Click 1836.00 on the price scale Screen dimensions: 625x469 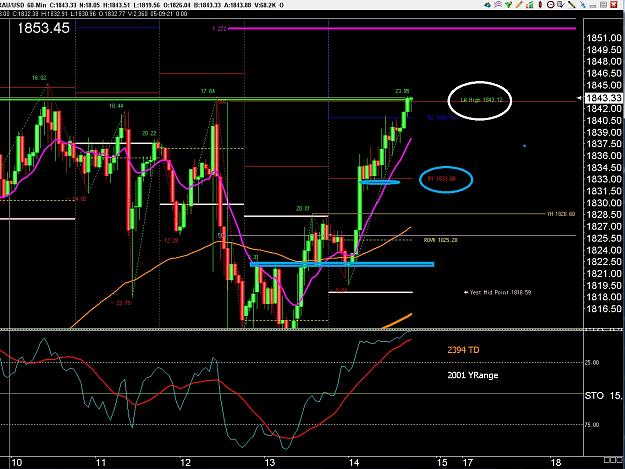tap(604, 156)
